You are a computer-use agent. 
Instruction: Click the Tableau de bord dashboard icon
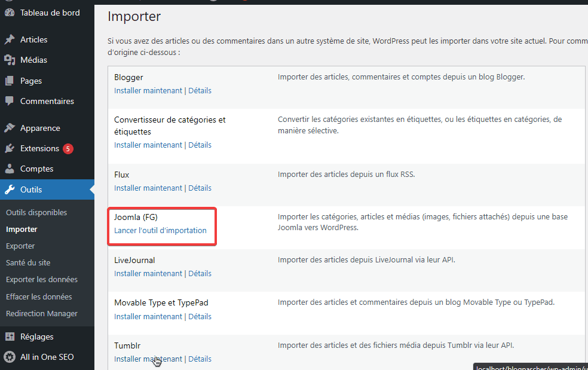[x=10, y=13]
